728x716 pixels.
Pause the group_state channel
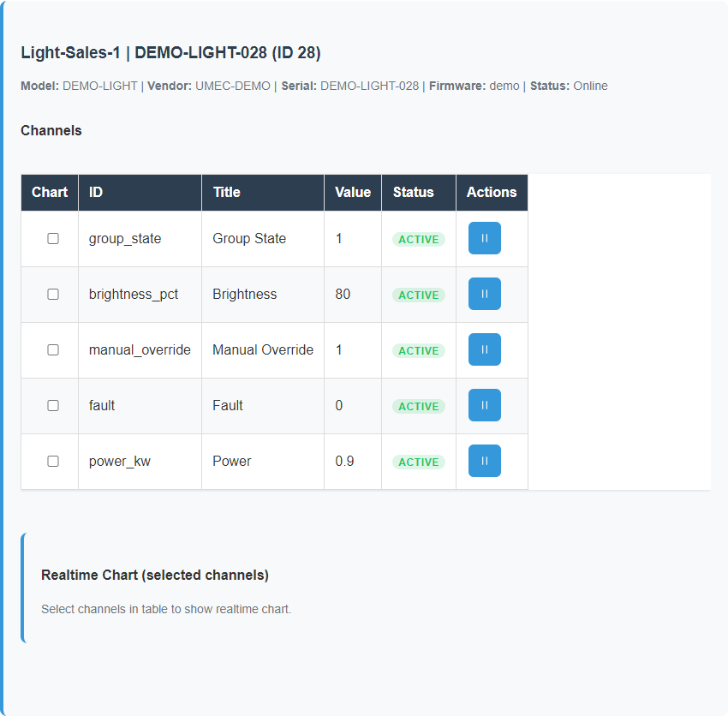point(484,238)
